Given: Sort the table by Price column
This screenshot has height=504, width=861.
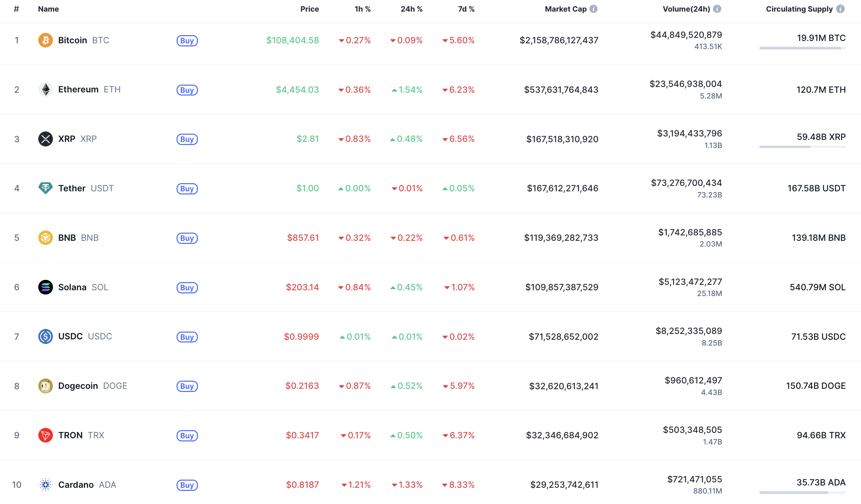Looking at the screenshot, I should point(310,9).
